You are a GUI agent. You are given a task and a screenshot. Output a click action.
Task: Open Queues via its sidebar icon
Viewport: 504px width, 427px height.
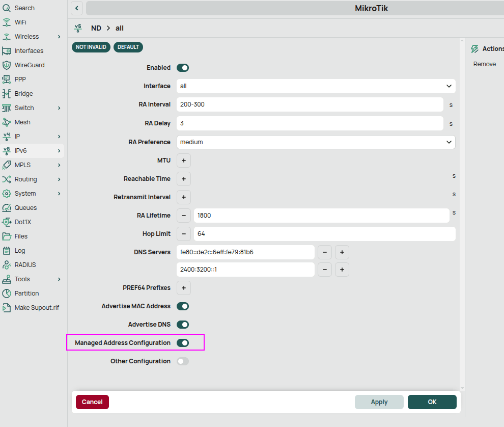click(7, 208)
